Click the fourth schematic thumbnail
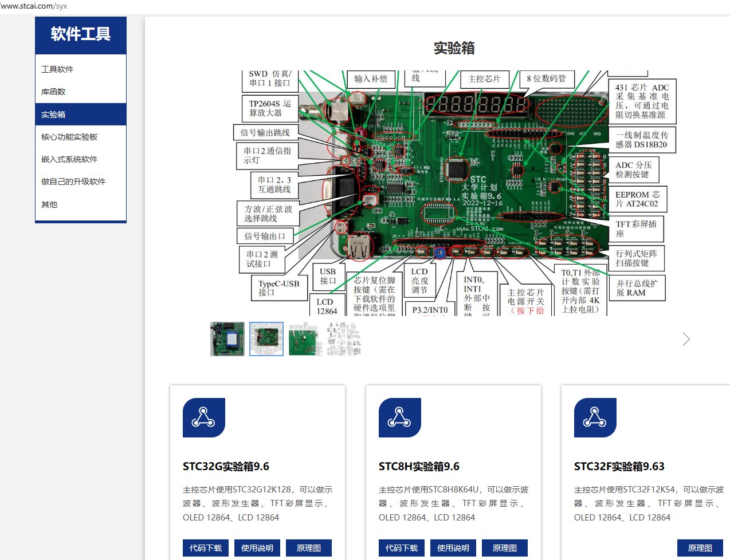Image resolution: width=730 pixels, height=560 pixels. [x=344, y=339]
